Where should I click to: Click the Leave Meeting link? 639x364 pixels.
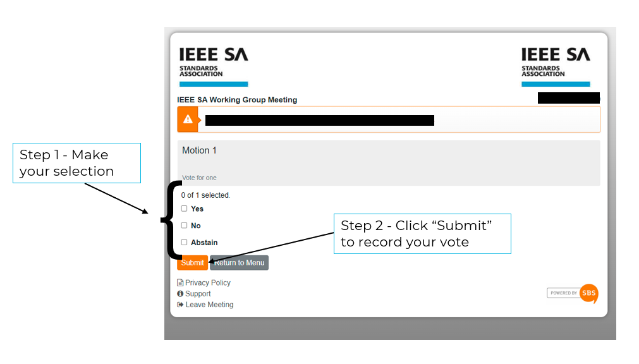point(209,305)
